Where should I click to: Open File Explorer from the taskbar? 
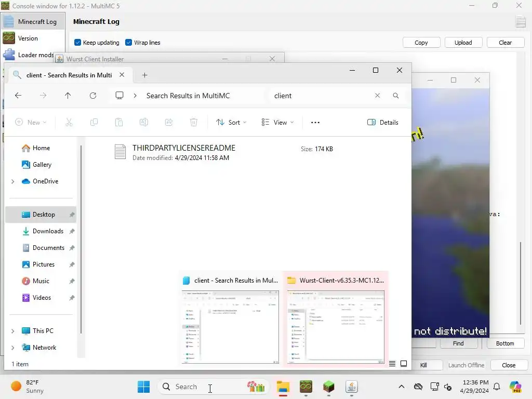pyautogui.click(x=283, y=387)
